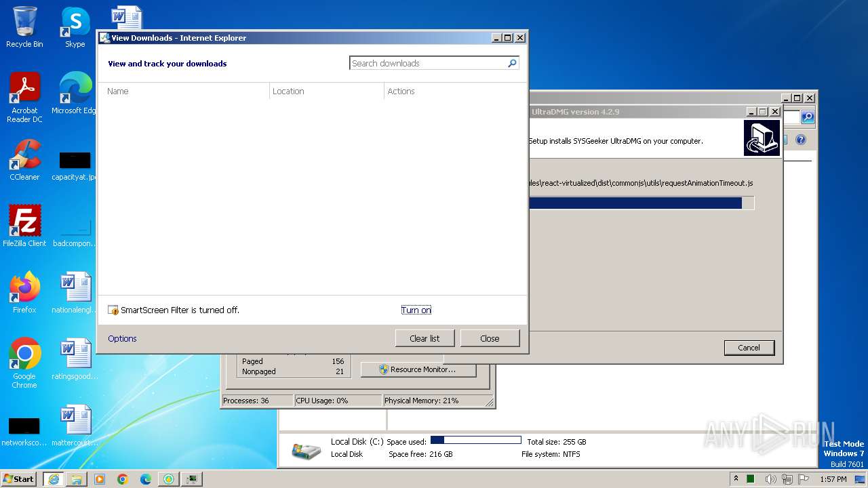Switch to Task Manager taskbar button
The height and width of the screenshot is (488, 868).
(x=192, y=479)
